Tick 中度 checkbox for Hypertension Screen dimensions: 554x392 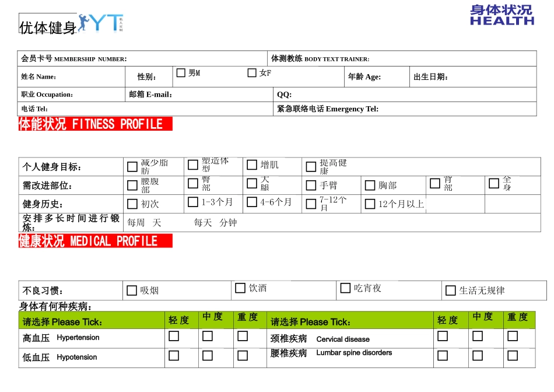[x=208, y=336]
